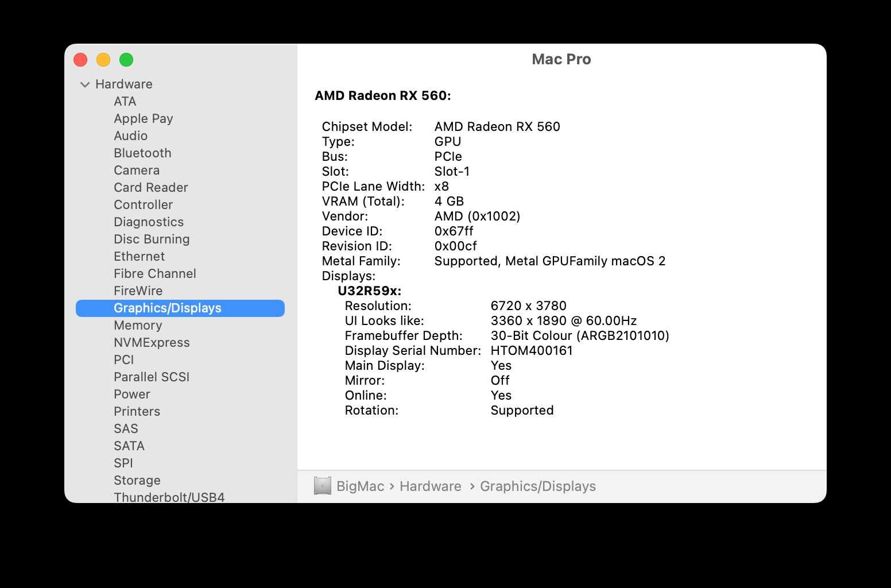This screenshot has height=588, width=891.
Task: Open the ATA hardware entry
Action: (x=125, y=101)
